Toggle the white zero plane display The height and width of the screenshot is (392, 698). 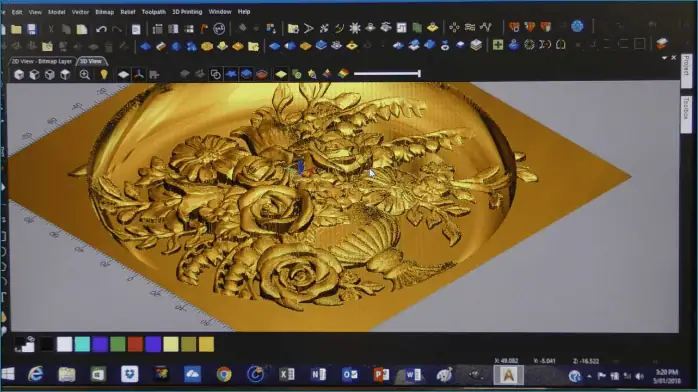[123, 74]
